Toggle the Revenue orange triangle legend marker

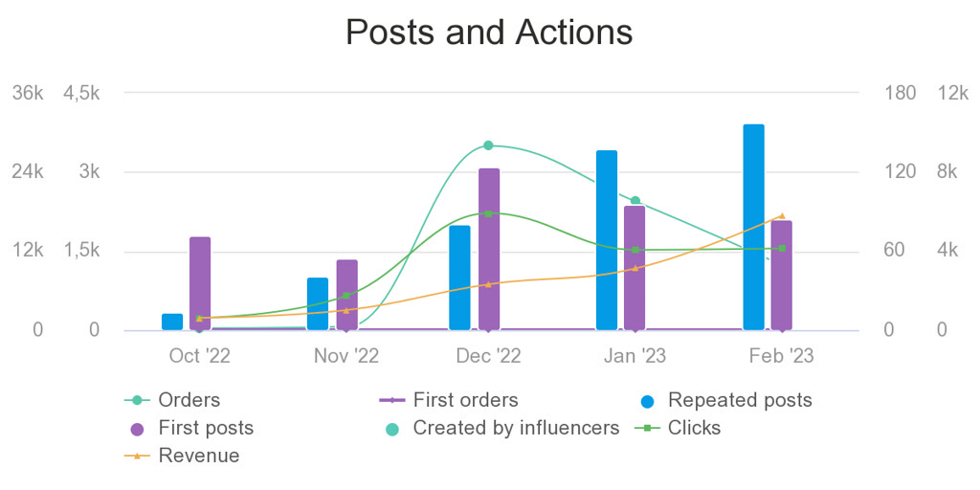point(138,457)
